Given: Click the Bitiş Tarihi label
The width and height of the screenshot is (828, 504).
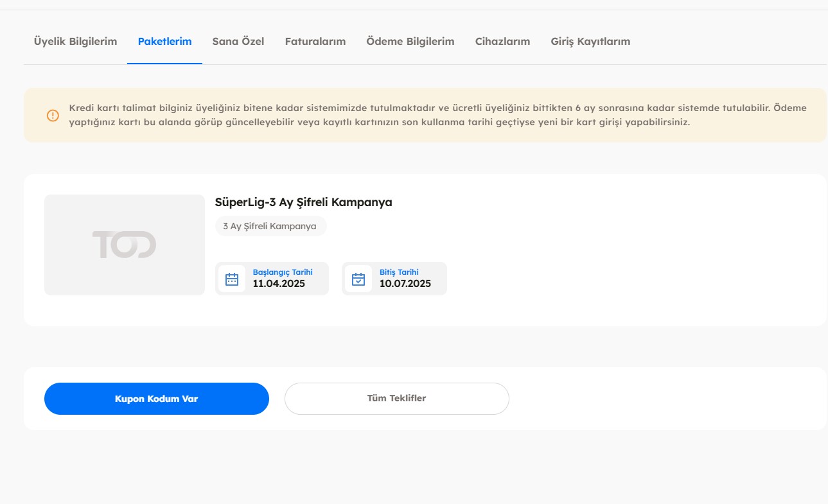Looking at the screenshot, I should pos(399,272).
